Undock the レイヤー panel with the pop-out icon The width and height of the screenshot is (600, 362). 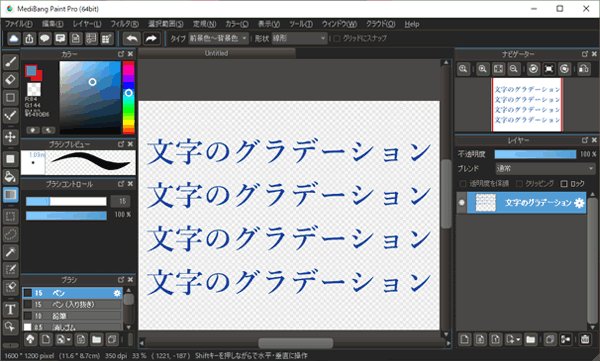coord(585,140)
